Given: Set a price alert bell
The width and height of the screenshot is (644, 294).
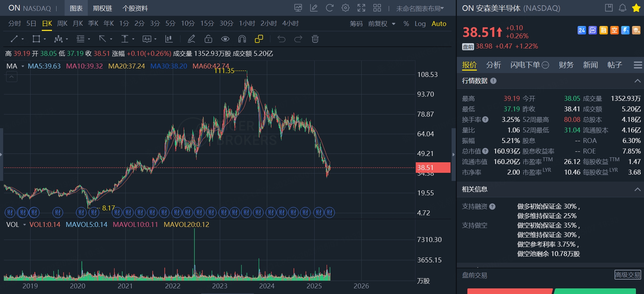Looking at the screenshot, I should tap(623, 8).
